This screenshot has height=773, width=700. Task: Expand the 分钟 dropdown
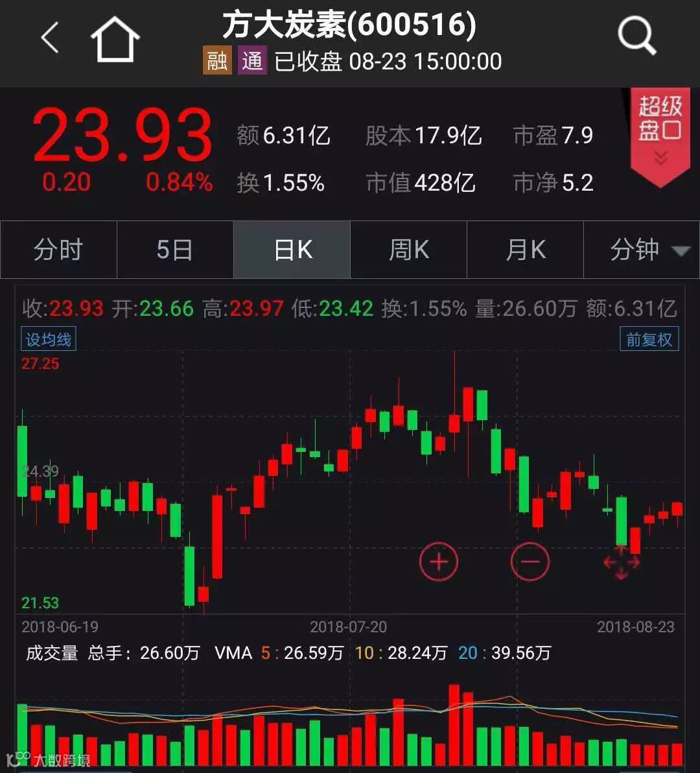click(x=642, y=250)
